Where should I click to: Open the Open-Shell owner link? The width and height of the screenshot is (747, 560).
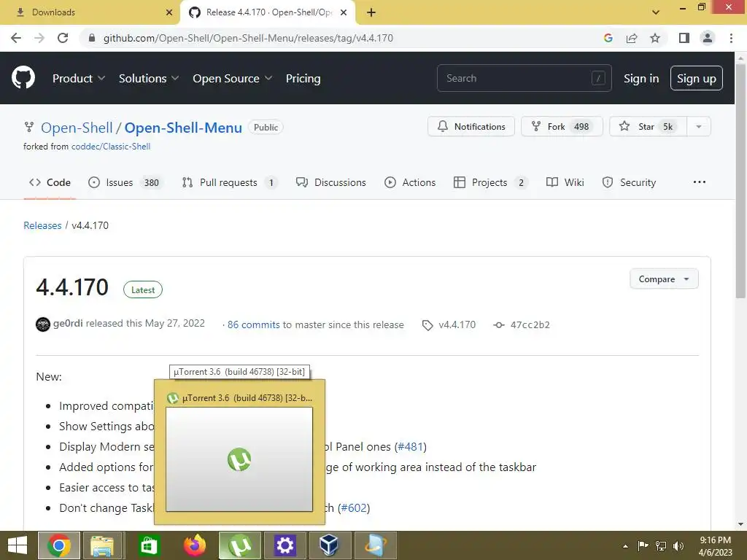pos(77,128)
